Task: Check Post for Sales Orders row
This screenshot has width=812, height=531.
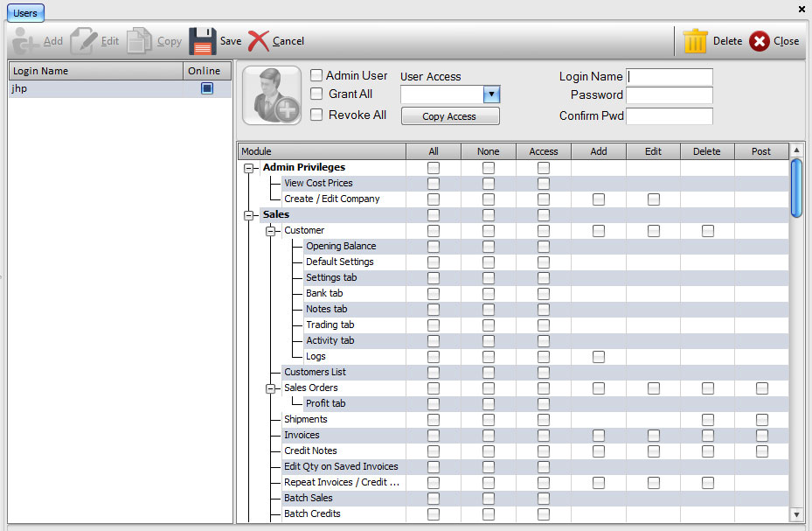Action: (x=762, y=388)
